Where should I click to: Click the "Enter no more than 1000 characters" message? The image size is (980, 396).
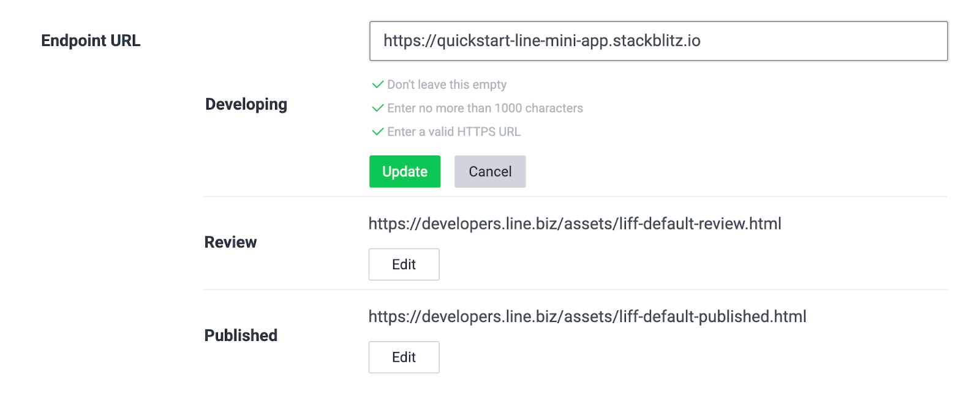[484, 108]
